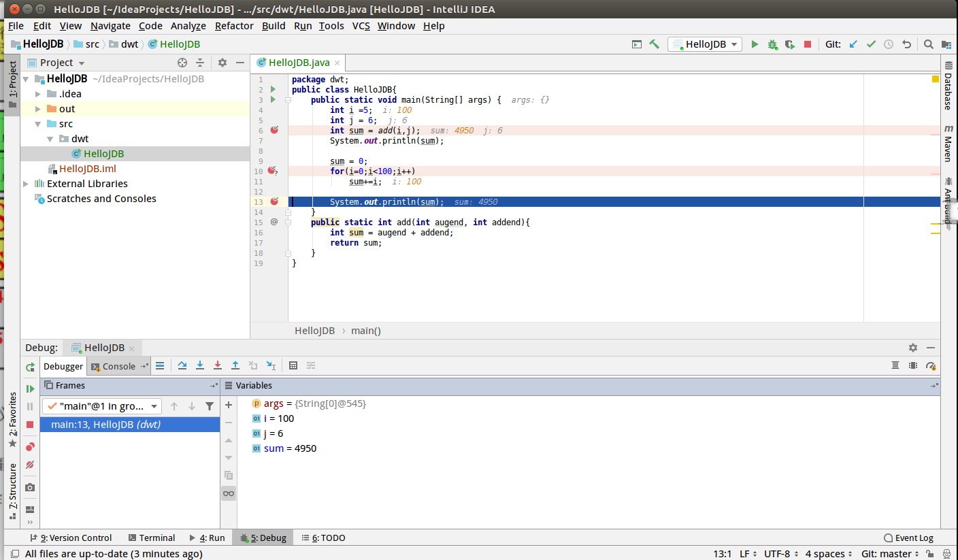The width and height of the screenshot is (958, 560).
Task: Click run gutter arrow on line 3
Action: click(274, 99)
